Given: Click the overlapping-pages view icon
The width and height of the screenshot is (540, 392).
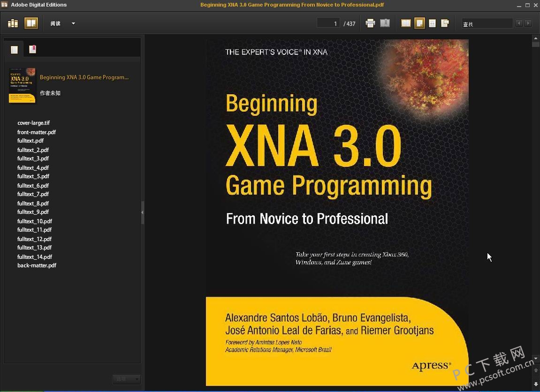Looking at the screenshot, I should tap(445, 23).
